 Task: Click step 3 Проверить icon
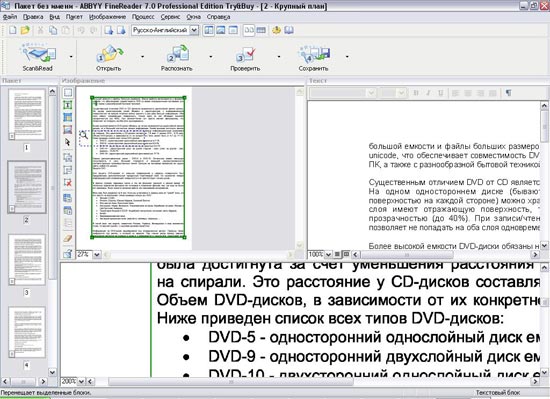coord(245,54)
